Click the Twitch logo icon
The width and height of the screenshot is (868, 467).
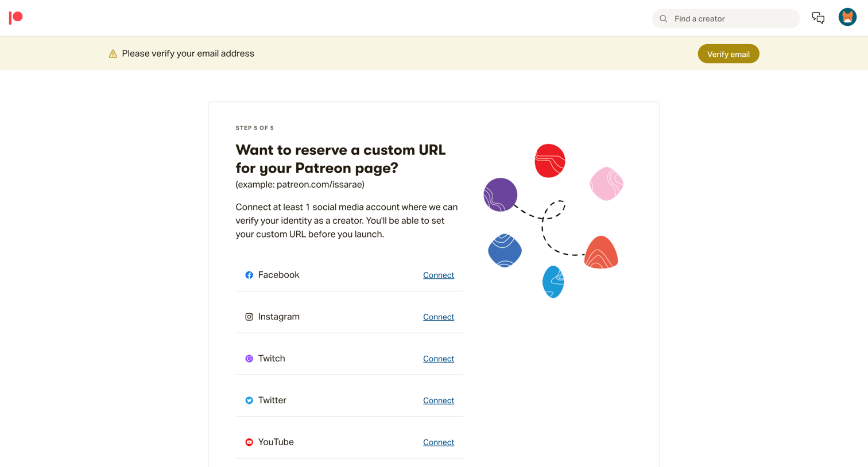(249, 359)
